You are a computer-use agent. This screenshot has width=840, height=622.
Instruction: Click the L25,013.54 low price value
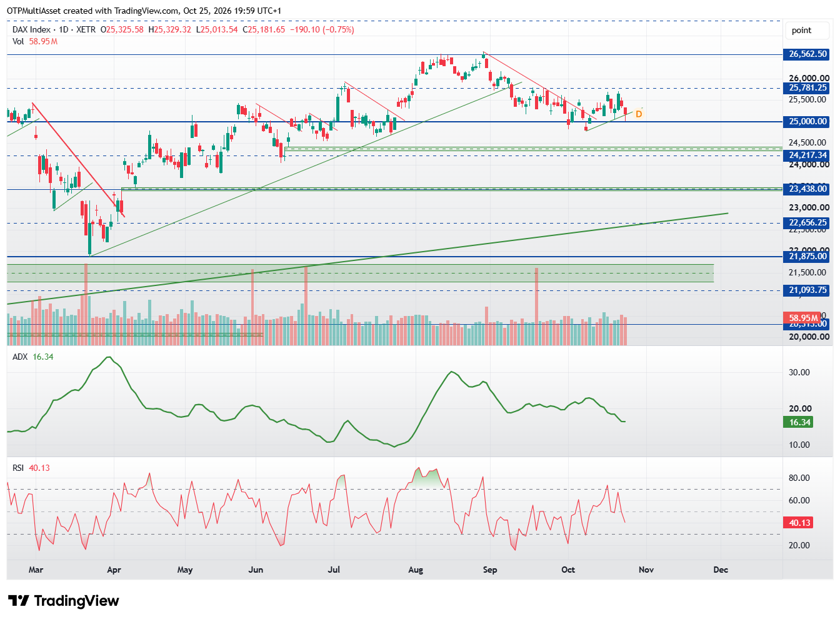click(217, 29)
